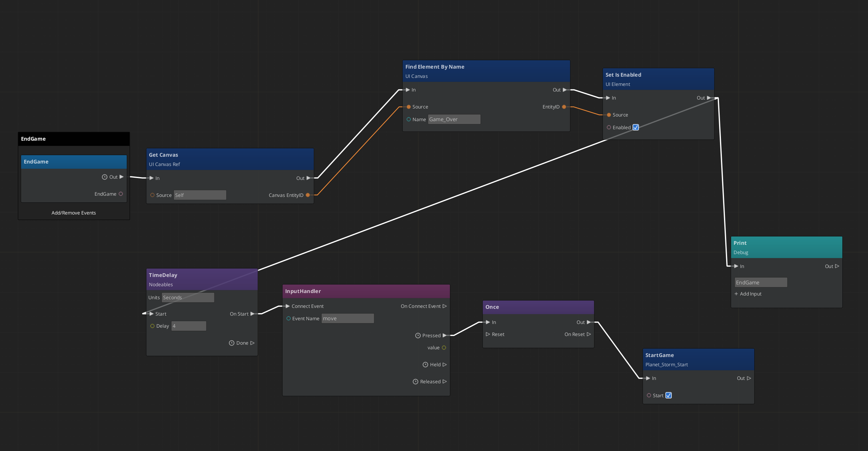Click the EndGame node's Out execution arrow
868x451 pixels.
pyautogui.click(x=121, y=177)
